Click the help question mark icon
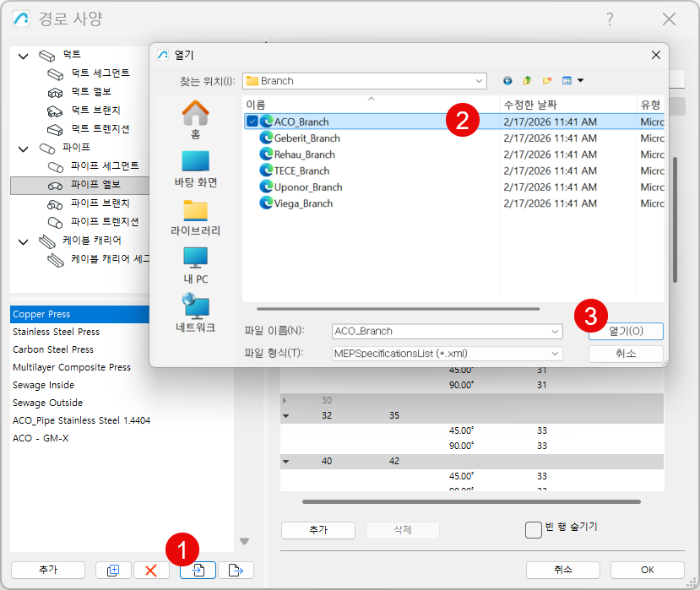The image size is (700, 590). pos(610,19)
